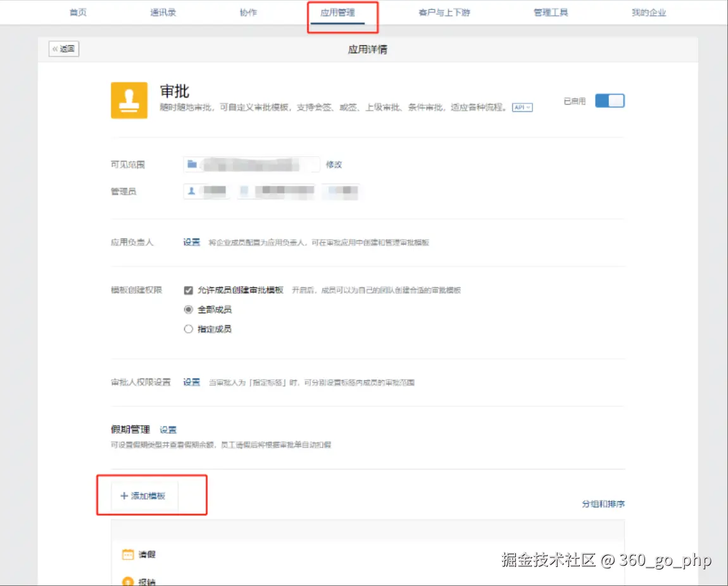
Task: Open the 管理工具 tab
Action: [x=551, y=13]
